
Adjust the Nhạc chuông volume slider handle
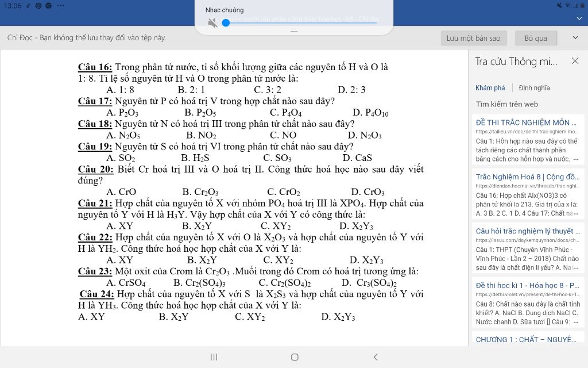(x=226, y=23)
